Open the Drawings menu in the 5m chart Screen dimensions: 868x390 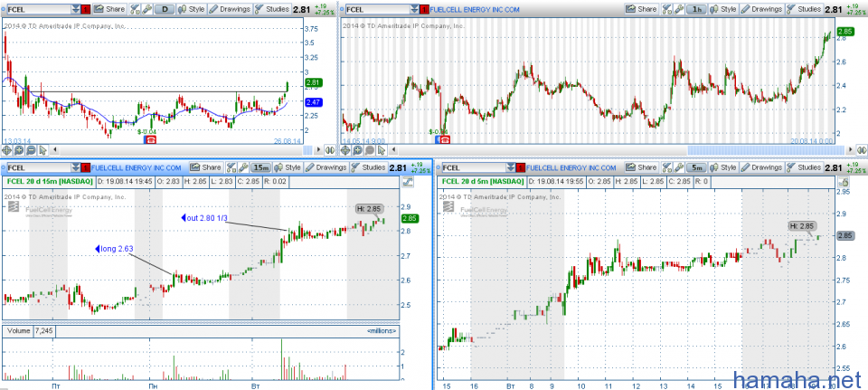click(x=762, y=168)
